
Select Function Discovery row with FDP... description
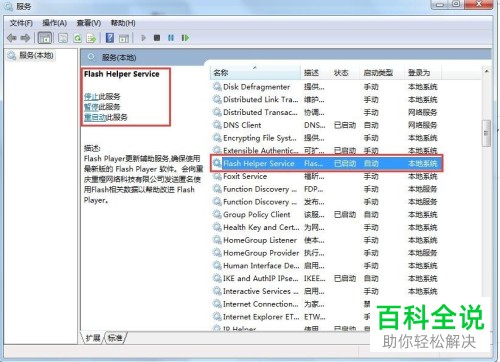pos(325,189)
